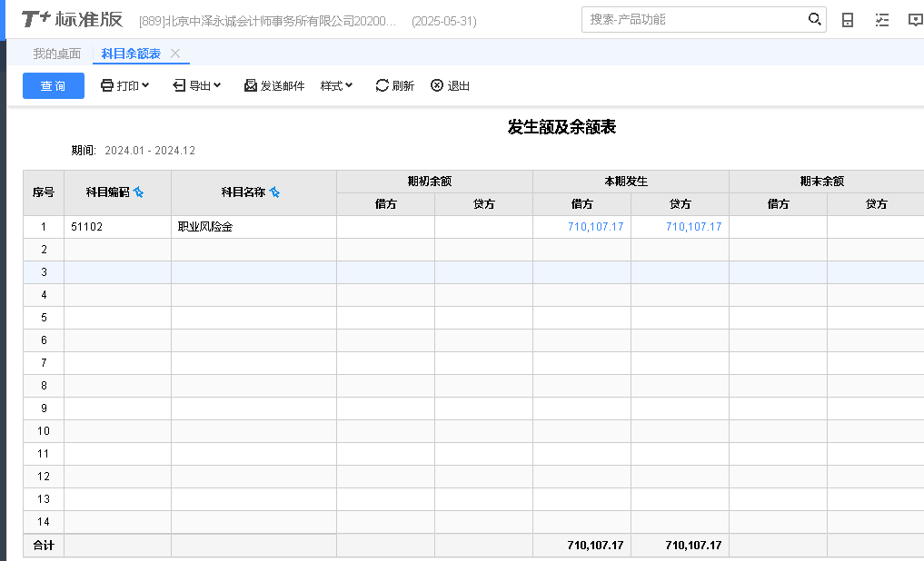924x561 pixels.
Task: Open the debit amount 710,107.17 link in row 1
Action: [x=595, y=227]
